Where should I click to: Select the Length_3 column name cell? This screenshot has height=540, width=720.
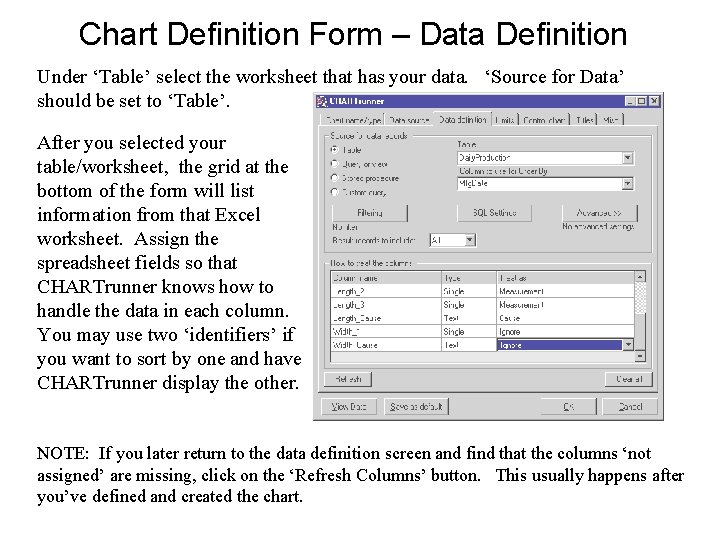click(x=386, y=304)
